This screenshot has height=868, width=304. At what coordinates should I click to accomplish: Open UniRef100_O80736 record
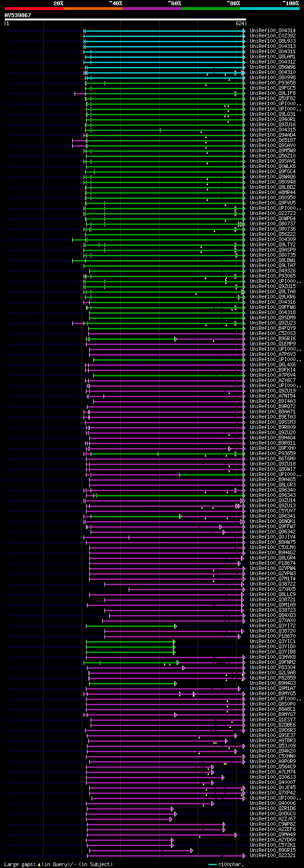273,229
